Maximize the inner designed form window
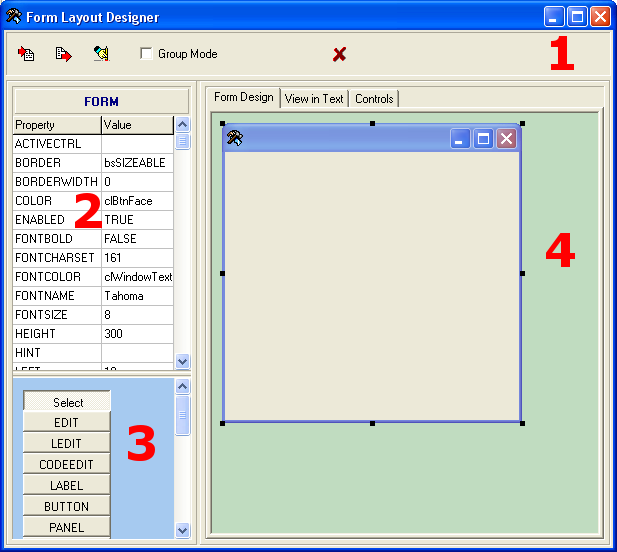This screenshot has width=617, height=552. click(x=484, y=139)
